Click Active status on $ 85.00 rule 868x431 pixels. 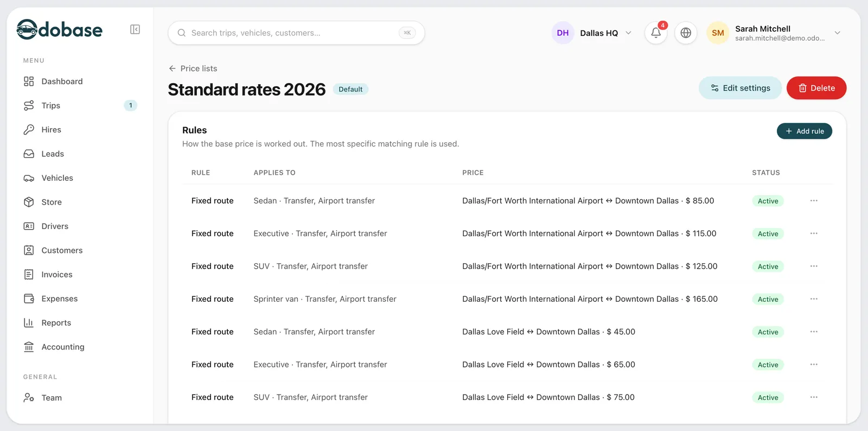tap(768, 201)
